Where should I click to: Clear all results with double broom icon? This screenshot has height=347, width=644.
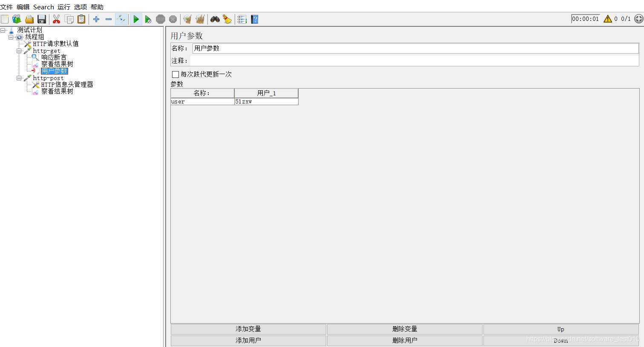(200, 19)
